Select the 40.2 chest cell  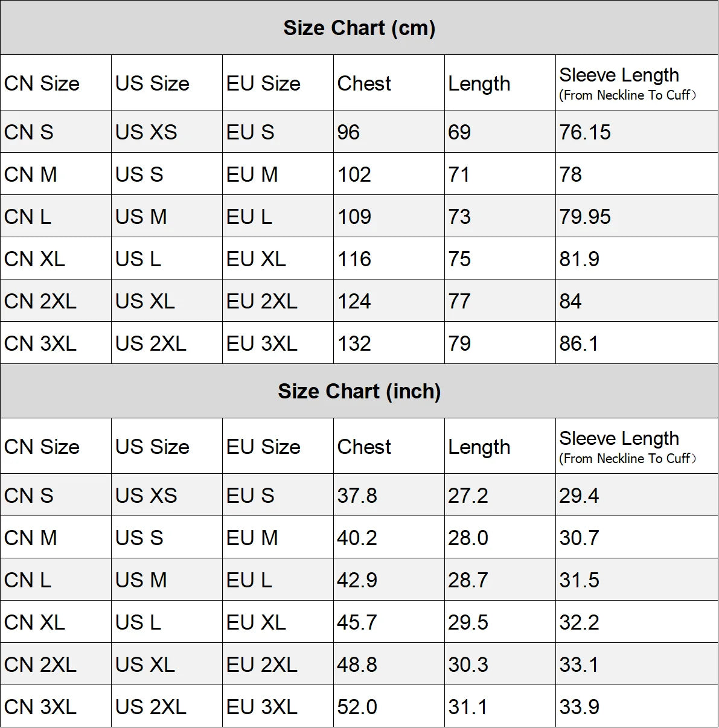tap(357, 538)
